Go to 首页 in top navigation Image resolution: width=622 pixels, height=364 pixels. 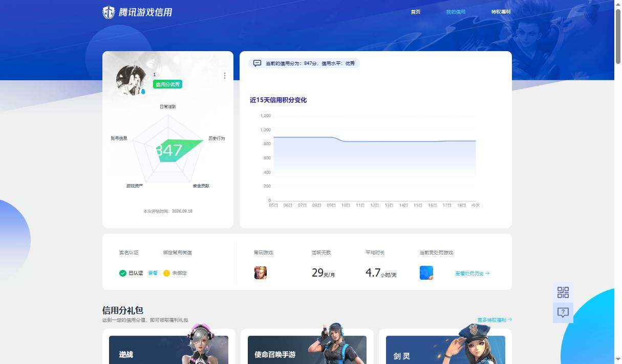coord(415,12)
